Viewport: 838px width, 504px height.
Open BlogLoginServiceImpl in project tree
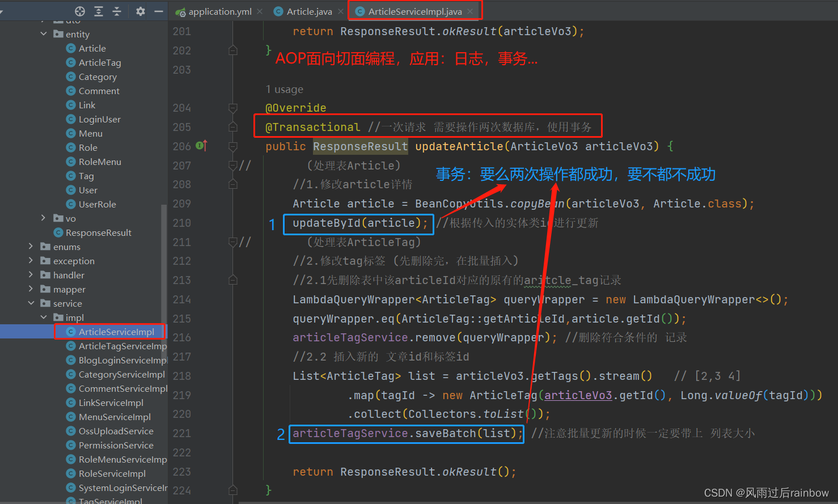click(x=122, y=360)
